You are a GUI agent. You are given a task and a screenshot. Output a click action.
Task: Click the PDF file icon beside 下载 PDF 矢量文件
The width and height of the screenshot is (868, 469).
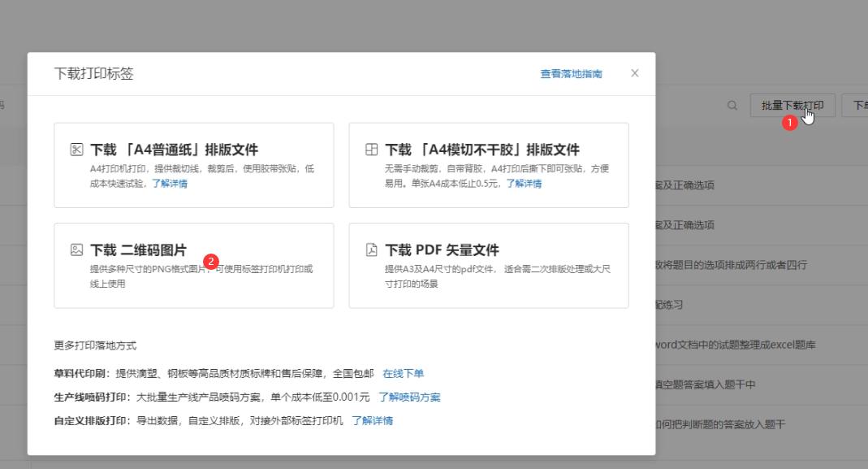[371, 250]
